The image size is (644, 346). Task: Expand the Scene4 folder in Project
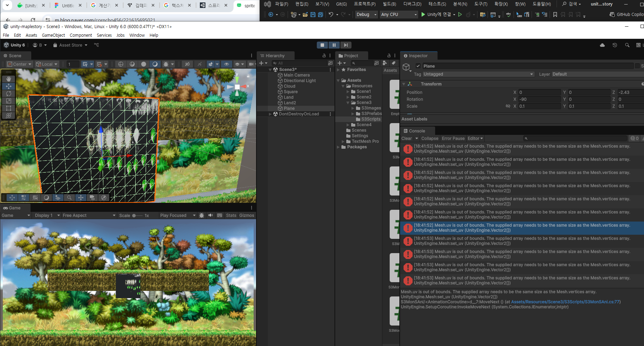coord(348,125)
